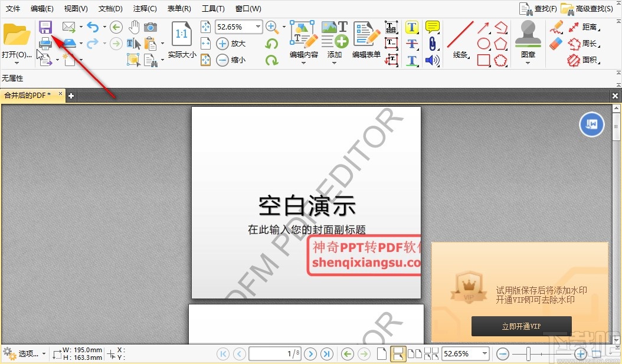
Task: Click the rotate clockwise green arrow
Action: 271,60
